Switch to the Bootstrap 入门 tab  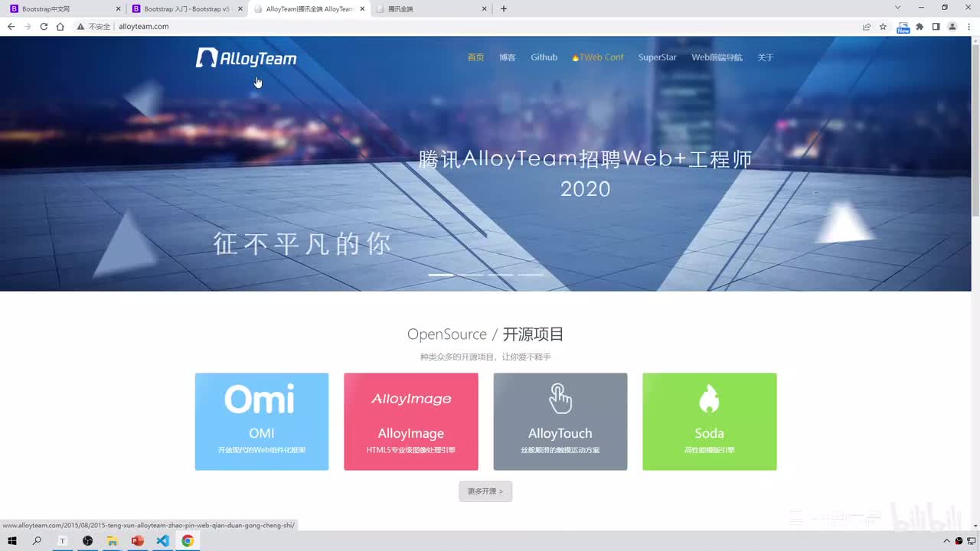[x=187, y=9]
